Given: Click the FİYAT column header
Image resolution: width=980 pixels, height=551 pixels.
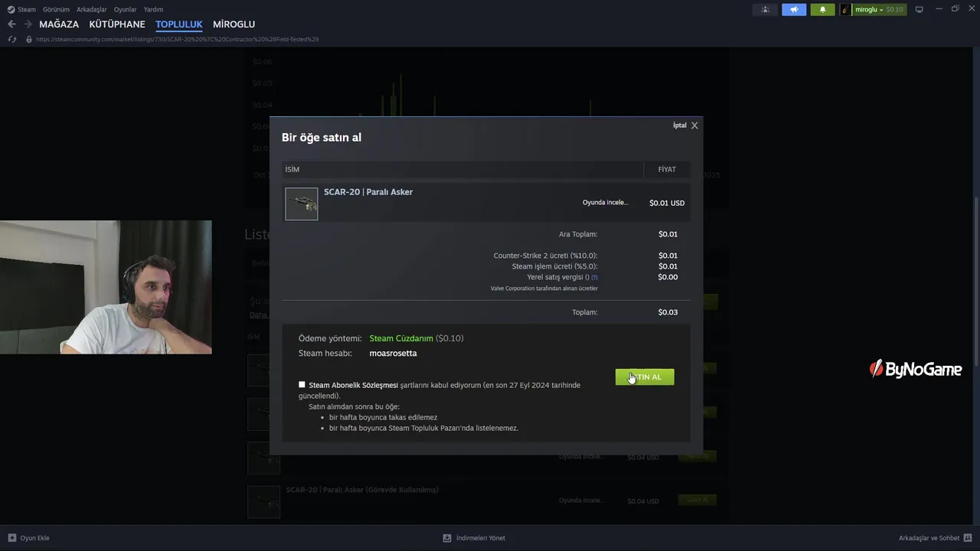Looking at the screenshot, I should (x=667, y=169).
